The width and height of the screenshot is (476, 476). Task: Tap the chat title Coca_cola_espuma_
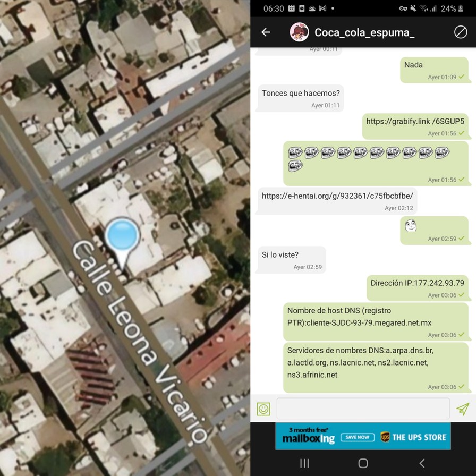364,32
